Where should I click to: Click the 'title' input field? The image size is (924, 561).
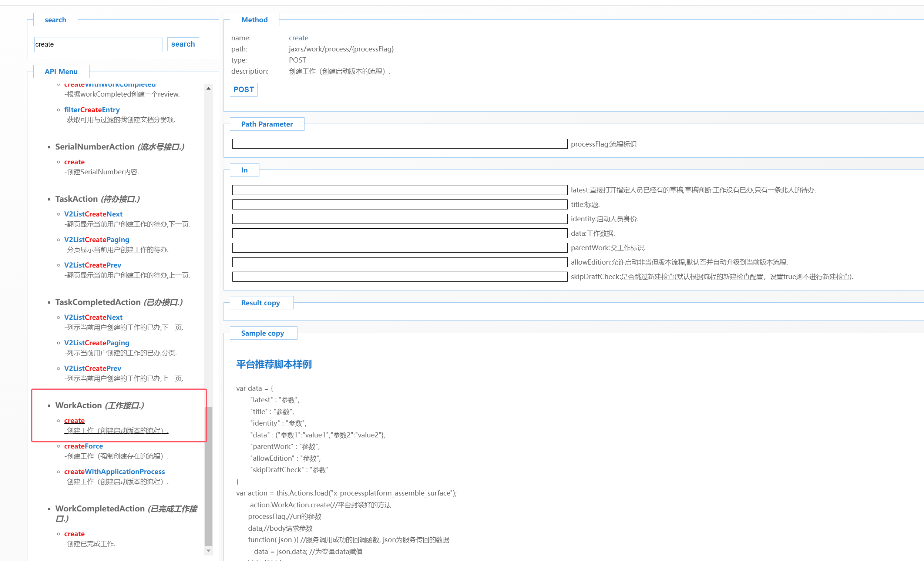tap(399, 204)
